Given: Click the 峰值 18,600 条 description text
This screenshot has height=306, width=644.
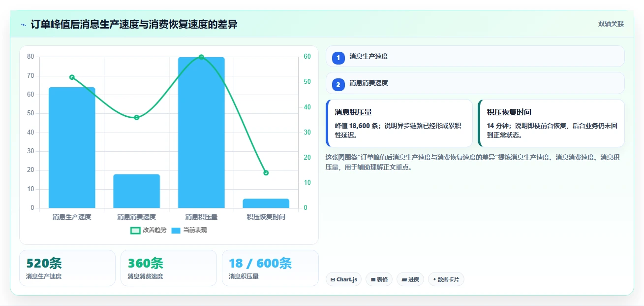Looking at the screenshot, I should 398,130.
